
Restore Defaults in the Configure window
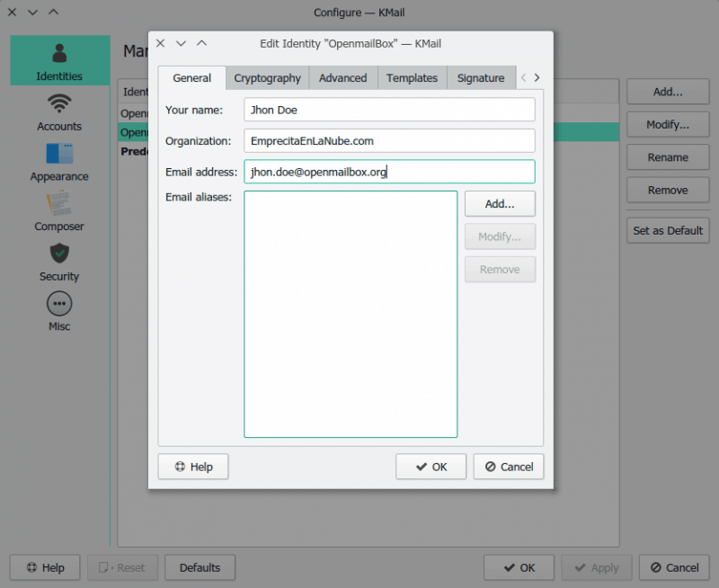pos(200,567)
